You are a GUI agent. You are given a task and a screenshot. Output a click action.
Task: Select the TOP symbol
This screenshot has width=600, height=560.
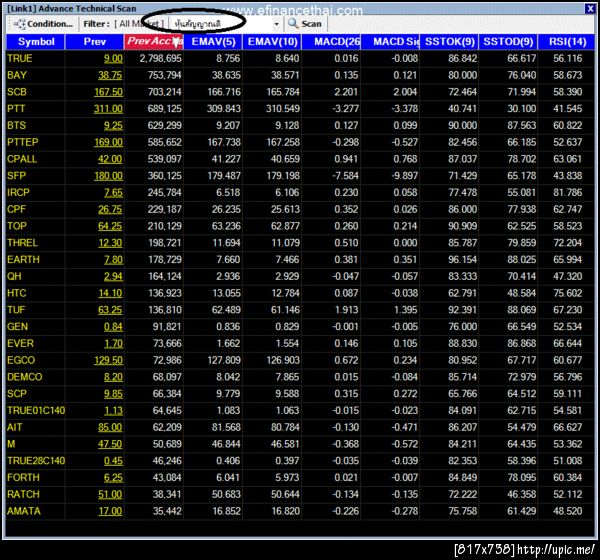click(17, 226)
